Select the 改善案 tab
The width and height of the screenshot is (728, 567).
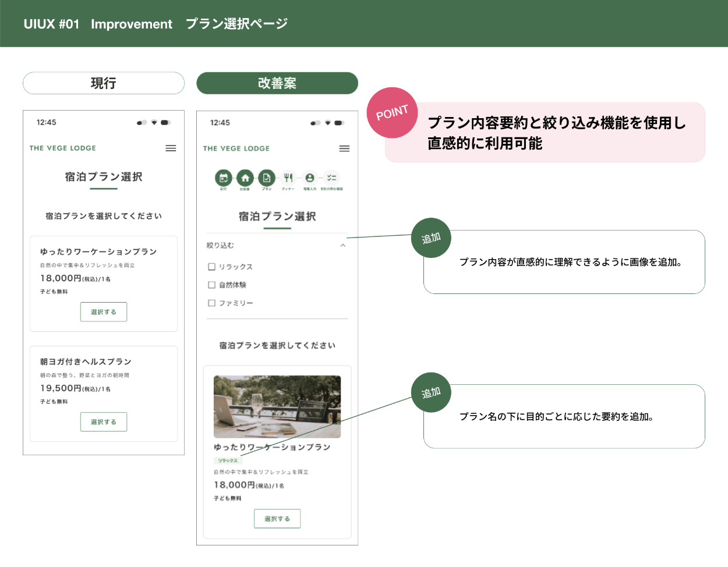coord(277,83)
